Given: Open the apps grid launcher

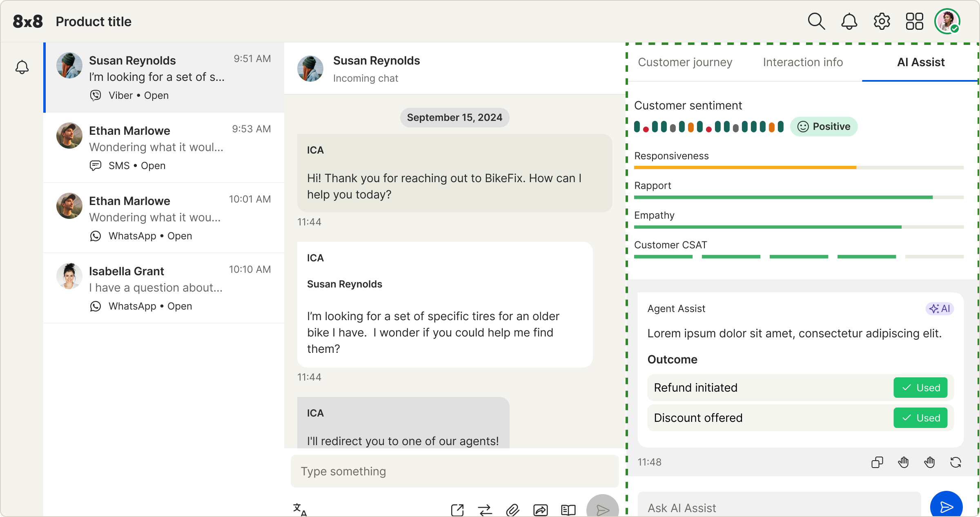Looking at the screenshot, I should click(914, 21).
